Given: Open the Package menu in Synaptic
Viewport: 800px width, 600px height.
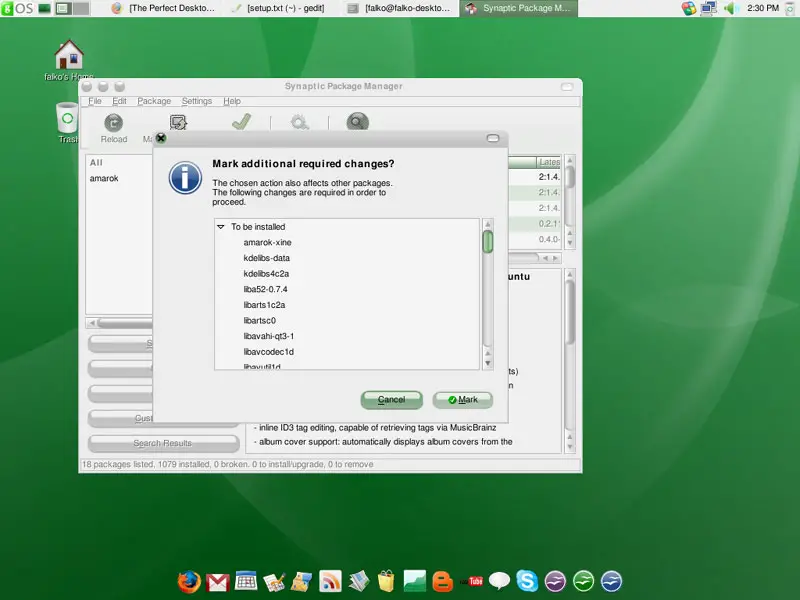Looking at the screenshot, I should [x=154, y=101].
